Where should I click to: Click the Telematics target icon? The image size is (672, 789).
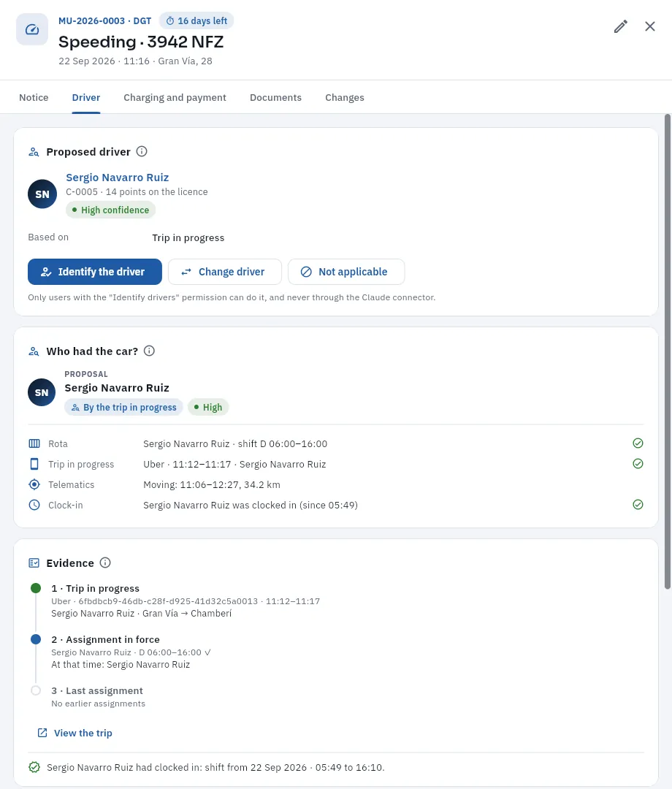point(34,484)
